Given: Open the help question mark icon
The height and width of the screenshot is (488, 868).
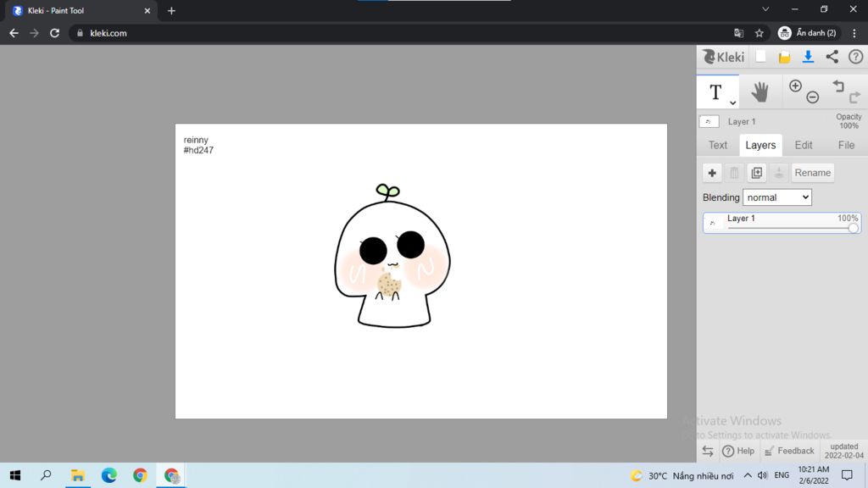Looking at the screenshot, I should pyautogui.click(x=856, y=57).
